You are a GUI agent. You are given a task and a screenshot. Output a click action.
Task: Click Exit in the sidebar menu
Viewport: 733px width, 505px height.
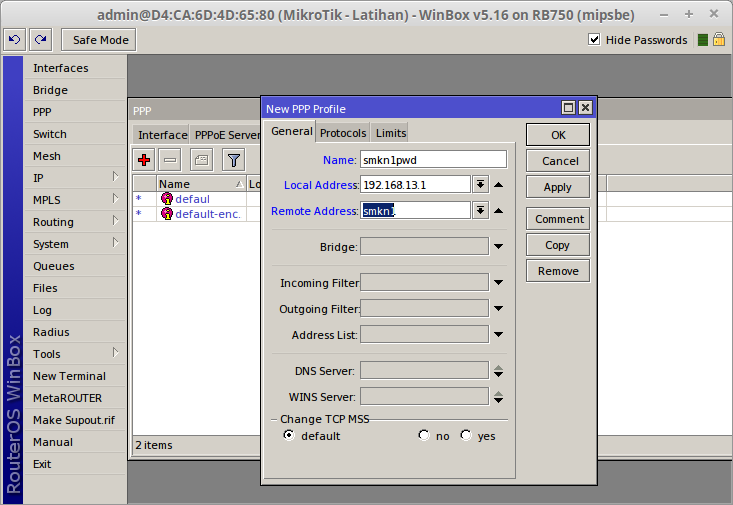[75, 464]
